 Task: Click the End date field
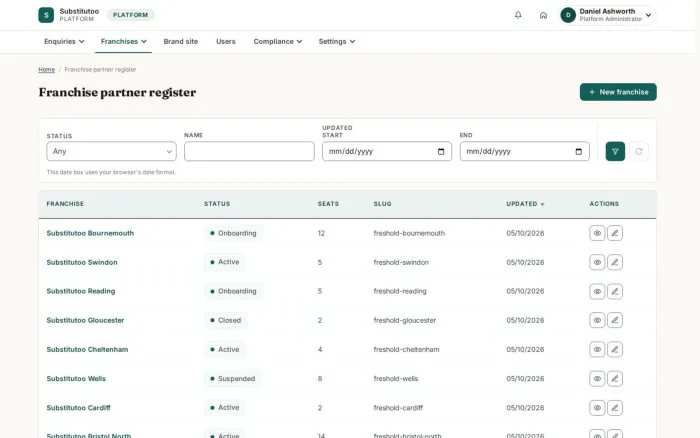click(x=525, y=151)
